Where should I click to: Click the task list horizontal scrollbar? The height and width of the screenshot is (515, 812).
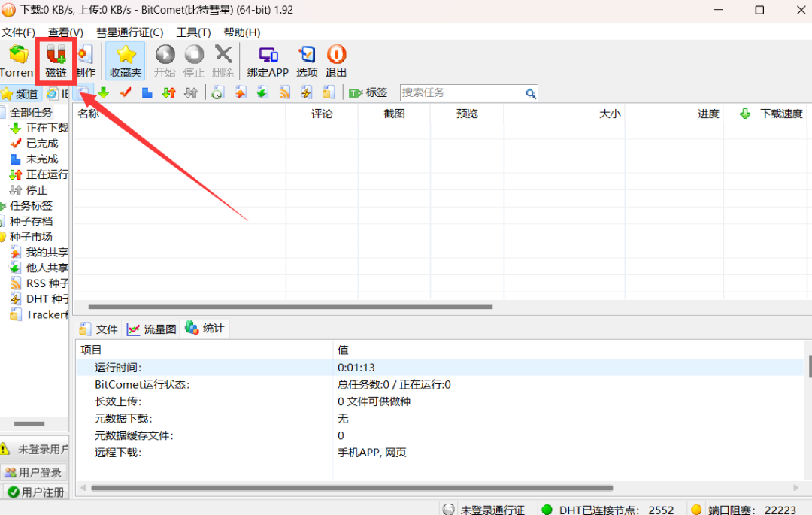tap(290, 307)
